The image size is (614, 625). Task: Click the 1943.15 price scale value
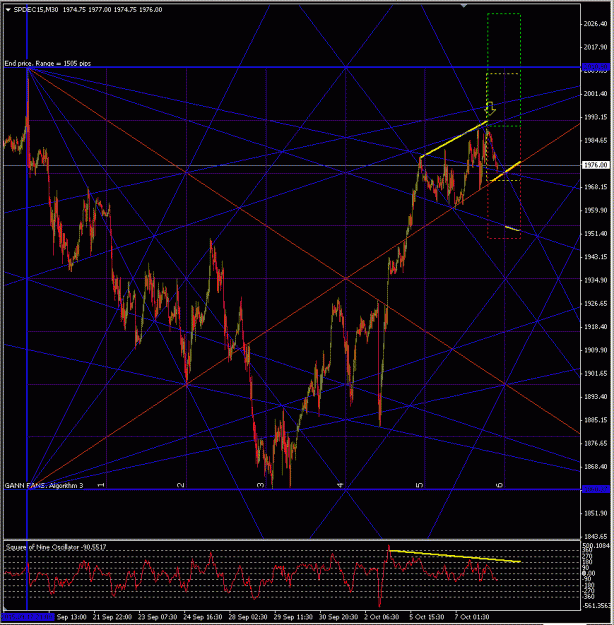595,257
